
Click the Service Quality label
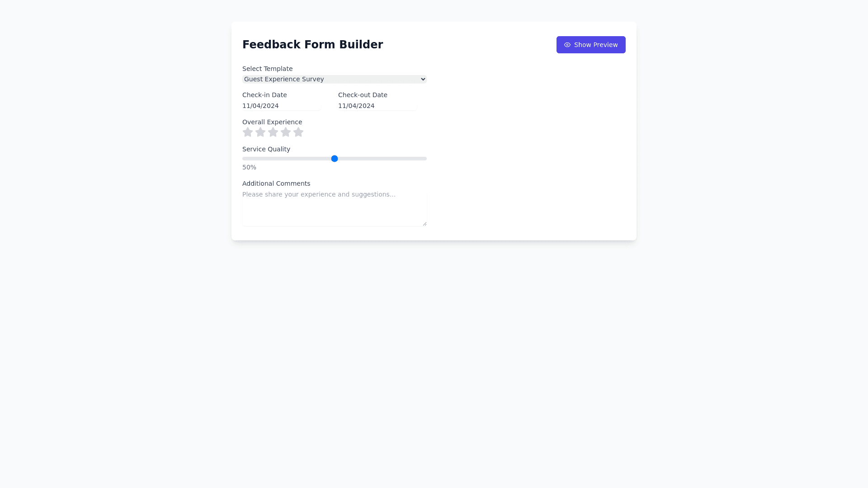point(266,149)
